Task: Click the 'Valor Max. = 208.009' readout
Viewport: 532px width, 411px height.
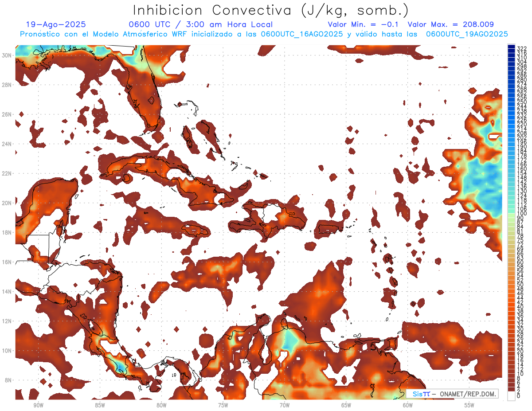Action: point(450,25)
